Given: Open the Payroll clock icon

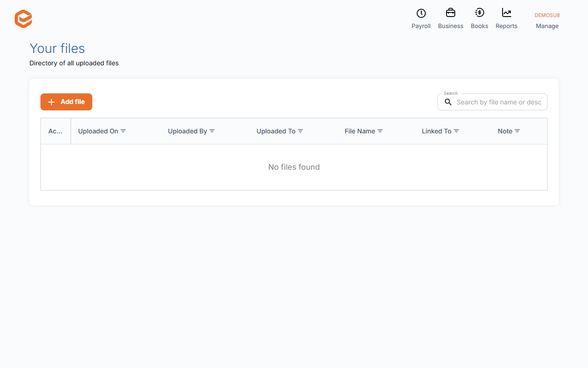Looking at the screenshot, I should tap(421, 13).
